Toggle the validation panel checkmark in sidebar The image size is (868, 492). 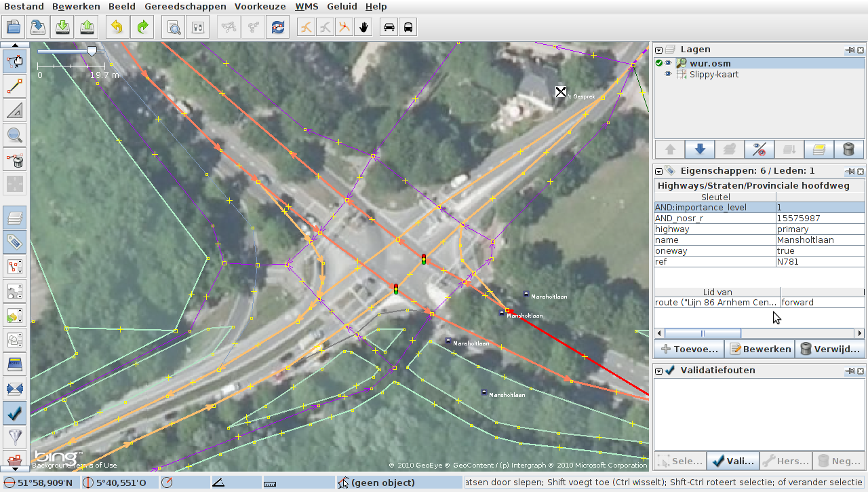pos(15,412)
